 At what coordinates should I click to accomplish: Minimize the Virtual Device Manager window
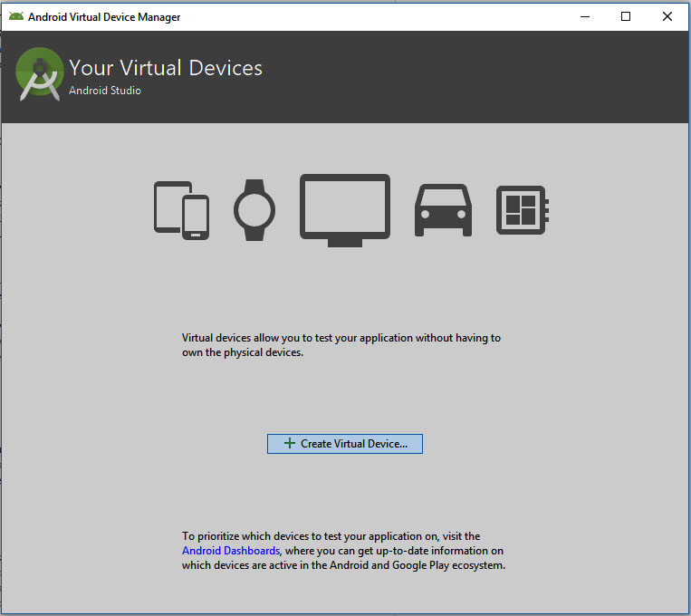pyautogui.click(x=583, y=16)
